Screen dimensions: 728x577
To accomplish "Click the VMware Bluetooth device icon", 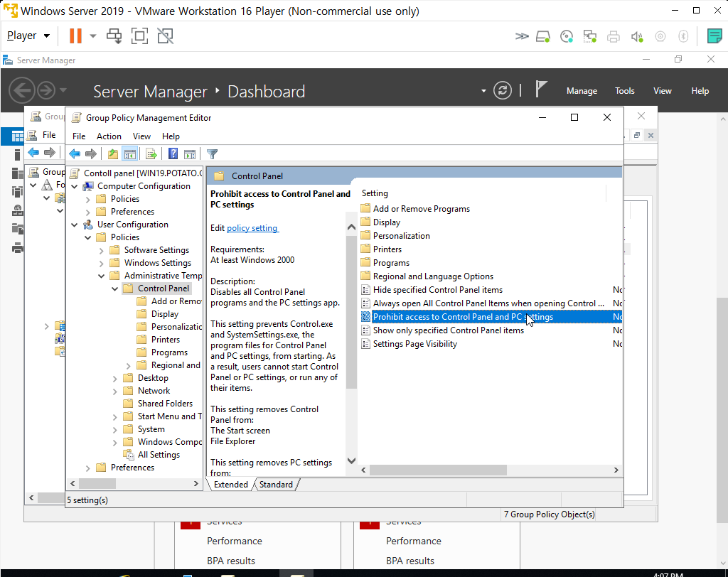I will (683, 36).
